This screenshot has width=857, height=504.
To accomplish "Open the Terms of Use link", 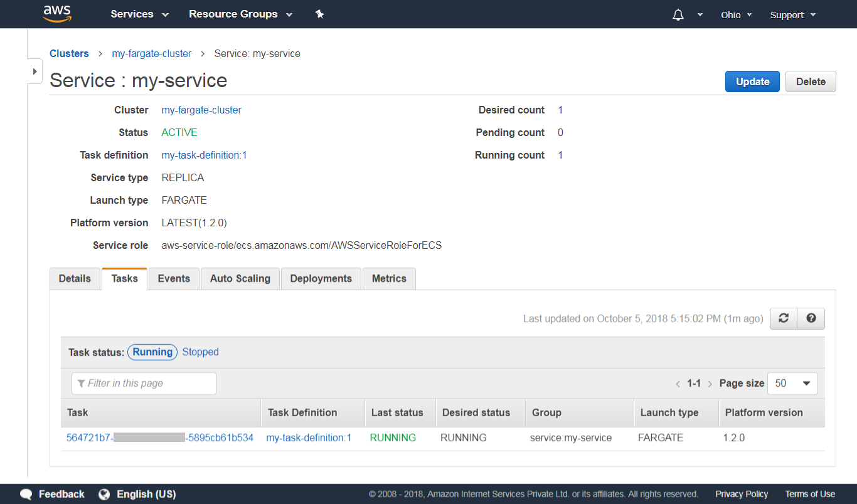I will click(810, 495).
